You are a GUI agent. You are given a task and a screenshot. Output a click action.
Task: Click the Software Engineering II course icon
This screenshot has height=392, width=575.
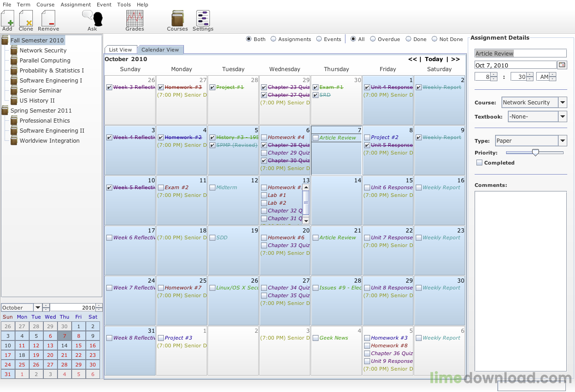point(14,130)
